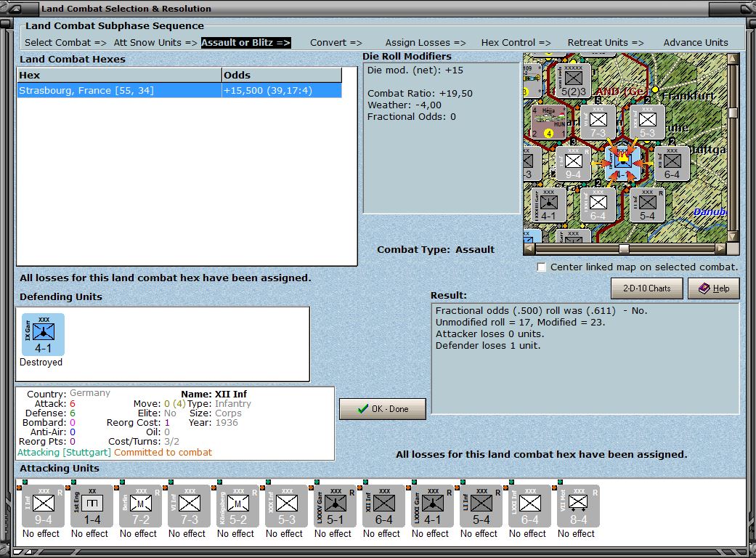Go to Assign Losses subphase

pos(426,42)
